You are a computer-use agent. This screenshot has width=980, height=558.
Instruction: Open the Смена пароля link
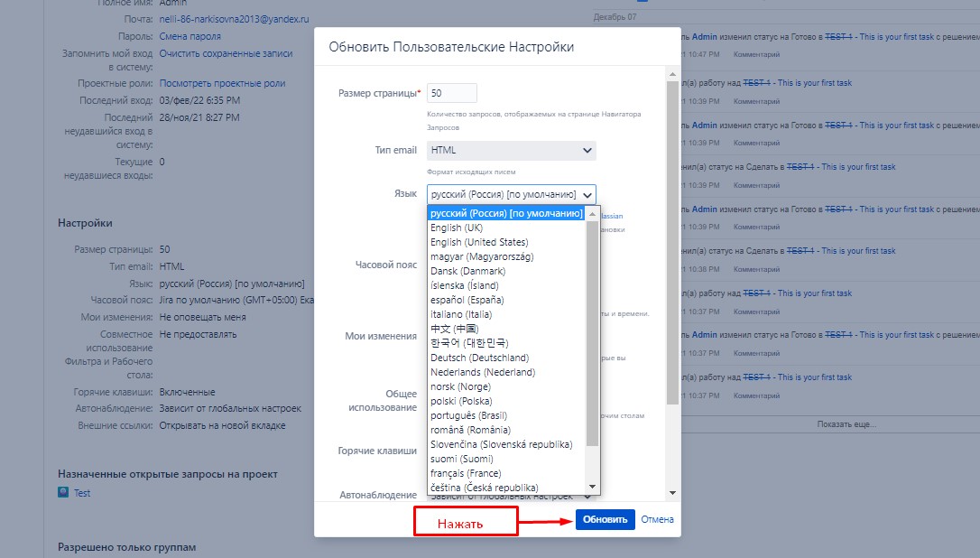[190, 36]
